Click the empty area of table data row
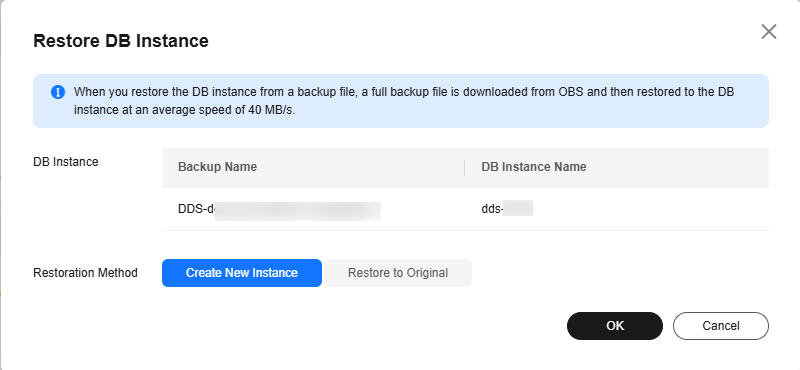Screen dimensions: 800x370 pos(651,209)
